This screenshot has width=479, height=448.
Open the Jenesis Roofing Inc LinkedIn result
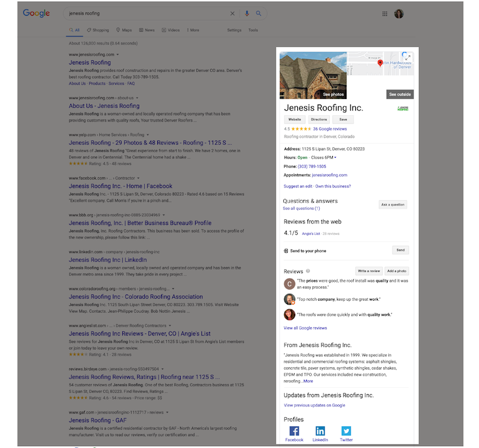point(108,260)
